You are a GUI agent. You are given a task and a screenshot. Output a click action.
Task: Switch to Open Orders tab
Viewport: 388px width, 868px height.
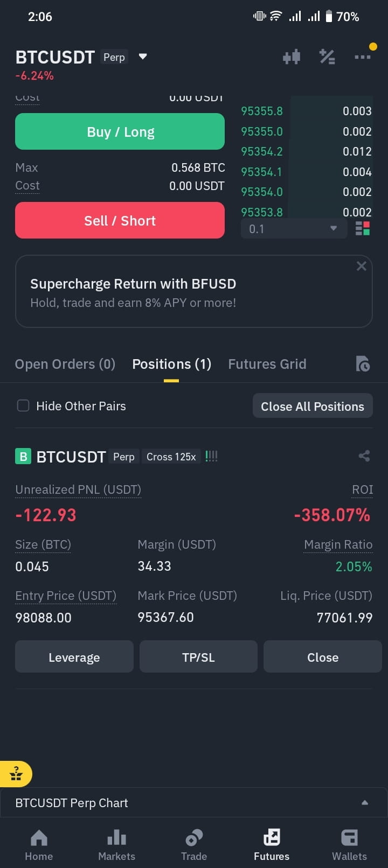pos(65,364)
